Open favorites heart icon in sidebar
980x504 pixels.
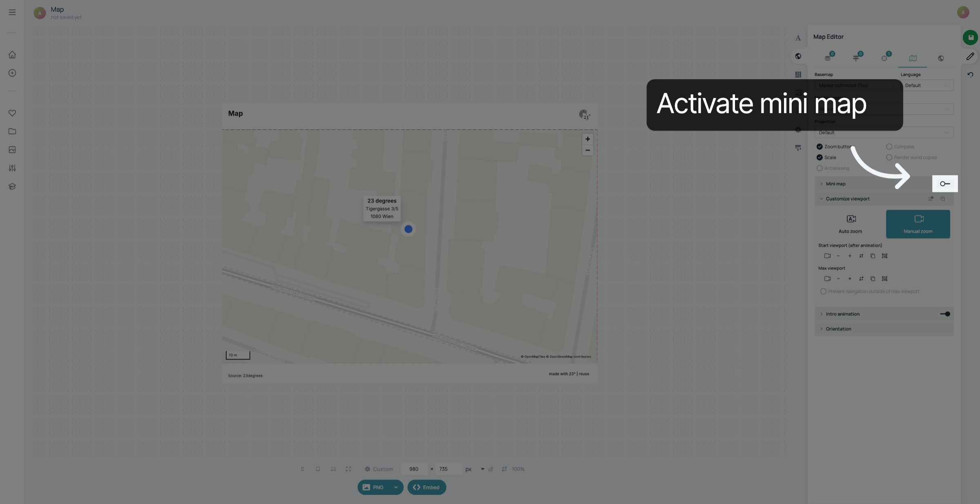pos(12,113)
